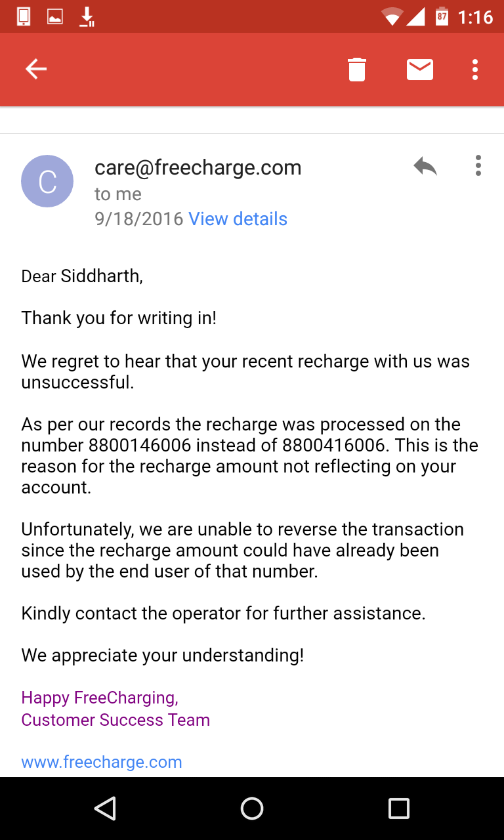Tap the Android back navigation button
This screenshot has width=504, height=840.
pyautogui.click(x=105, y=808)
